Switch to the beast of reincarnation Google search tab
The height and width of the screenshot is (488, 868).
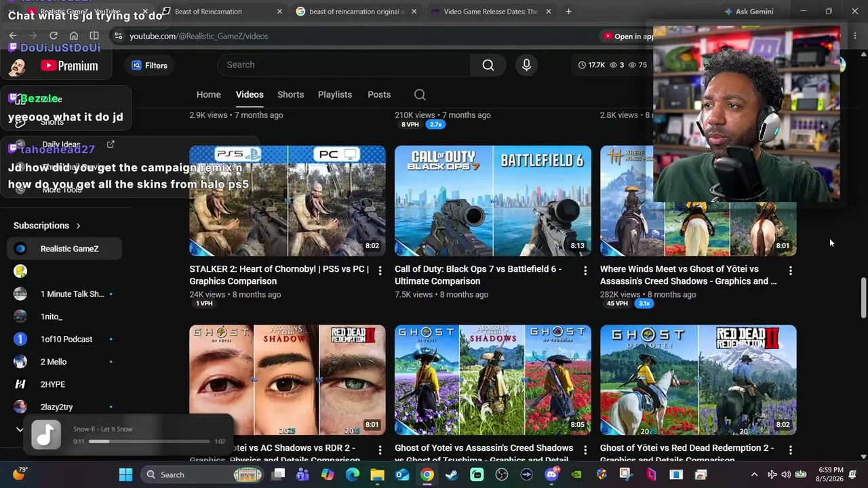357,12
